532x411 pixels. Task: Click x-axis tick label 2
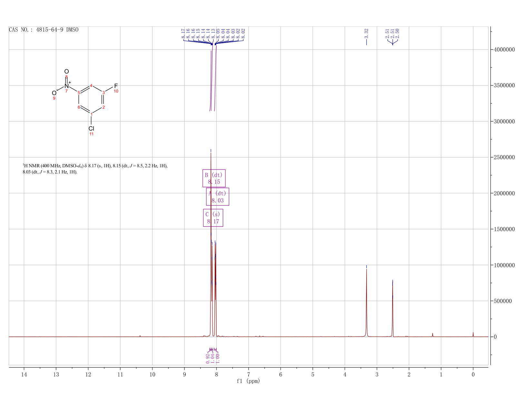(x=409, y=374)
